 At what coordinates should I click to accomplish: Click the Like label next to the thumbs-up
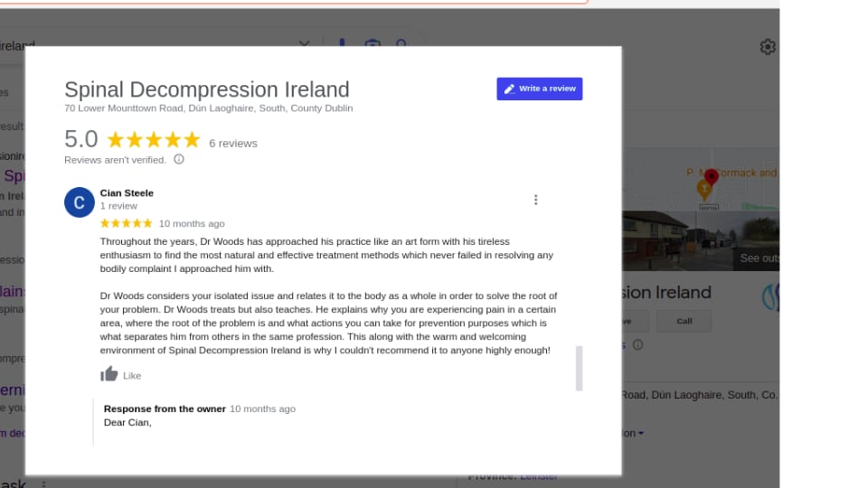(132, 376)
